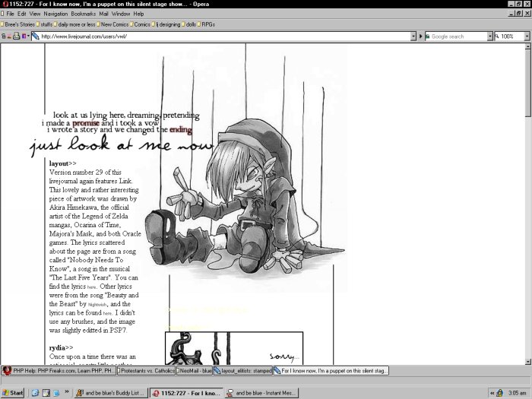Open Internet Explorer quick launch icon

(35, 393)
